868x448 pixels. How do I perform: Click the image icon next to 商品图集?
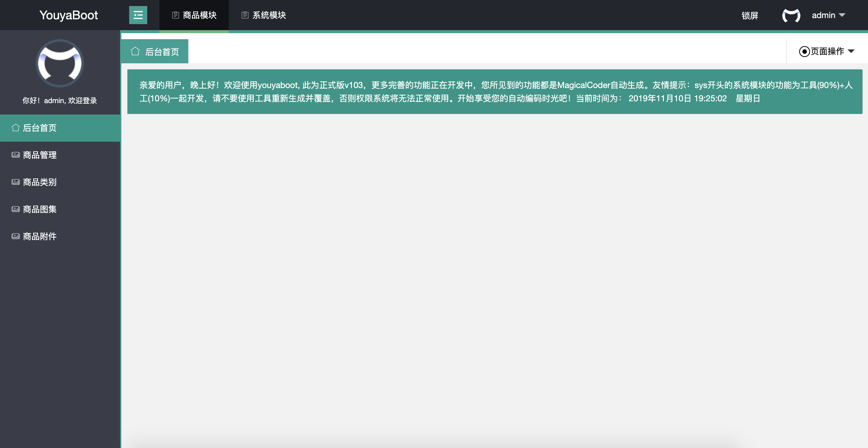15,209
